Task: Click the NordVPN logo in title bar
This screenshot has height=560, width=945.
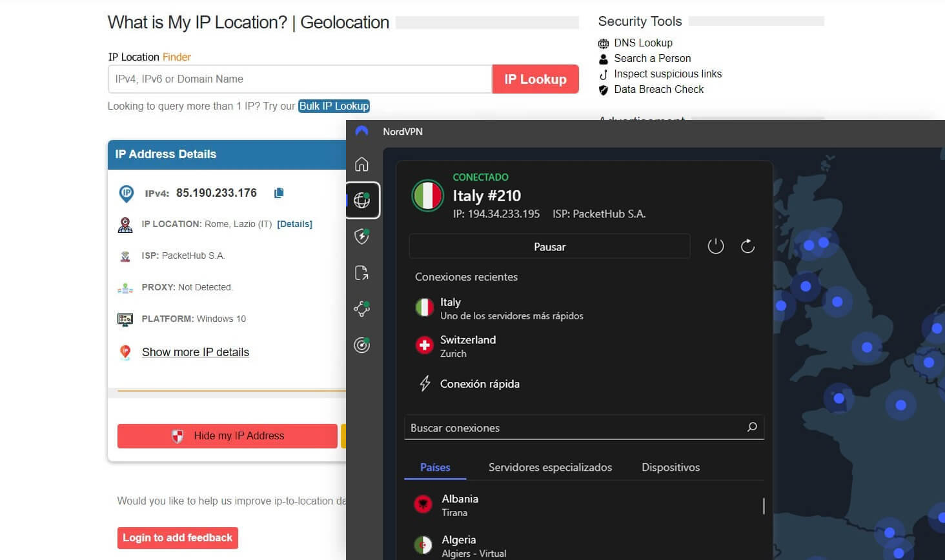Action: tap(361, 131)
